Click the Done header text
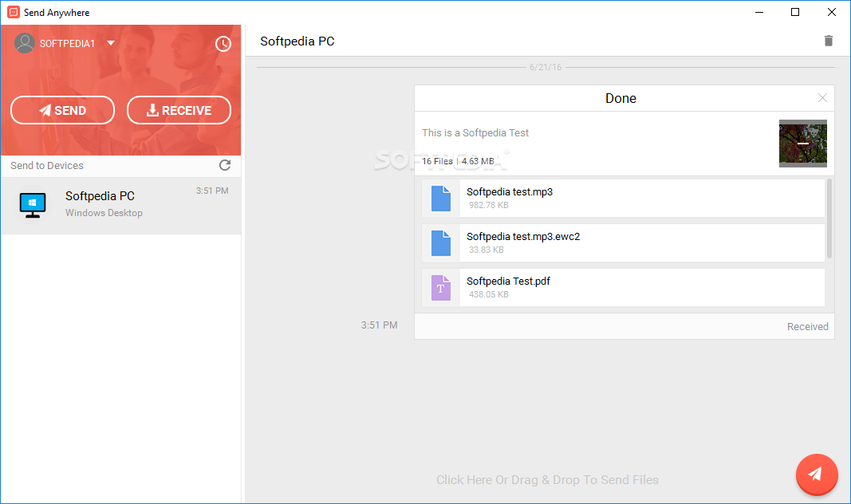 (621, 98)
